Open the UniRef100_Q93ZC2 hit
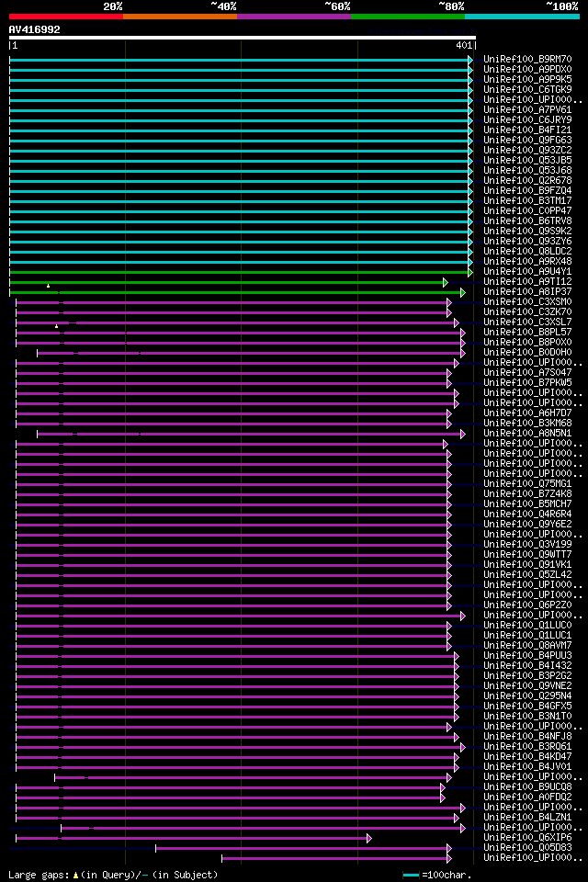Image resolution: width=588 pixels, height=882 pixels. tap(527, 150)
